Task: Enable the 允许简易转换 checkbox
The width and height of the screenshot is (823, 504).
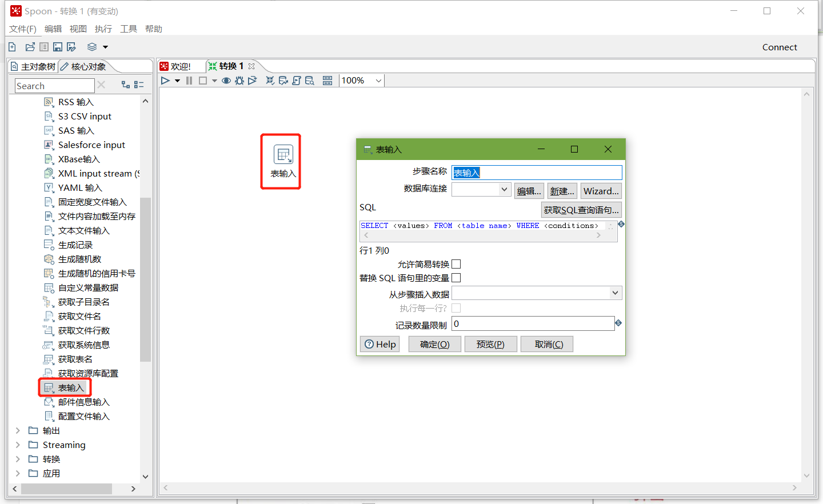Action: coord(456,264)
